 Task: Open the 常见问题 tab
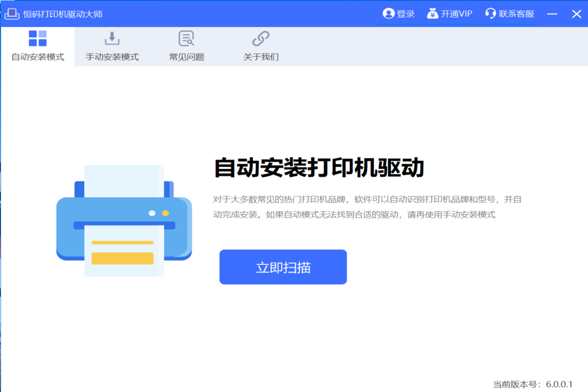(186, 57)
